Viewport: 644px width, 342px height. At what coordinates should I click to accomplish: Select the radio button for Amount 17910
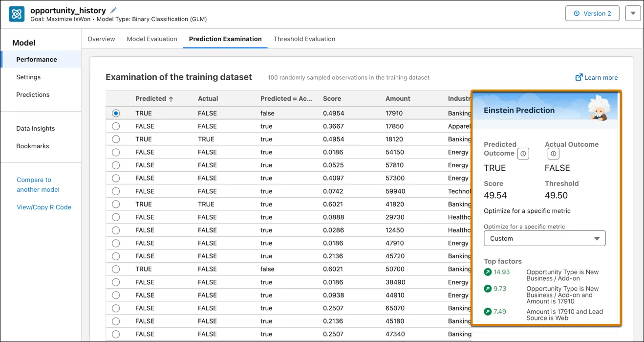[116, 113]
